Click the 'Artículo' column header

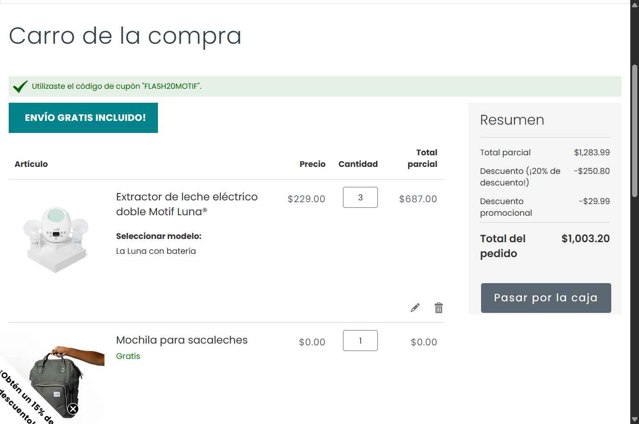point(31,164)
